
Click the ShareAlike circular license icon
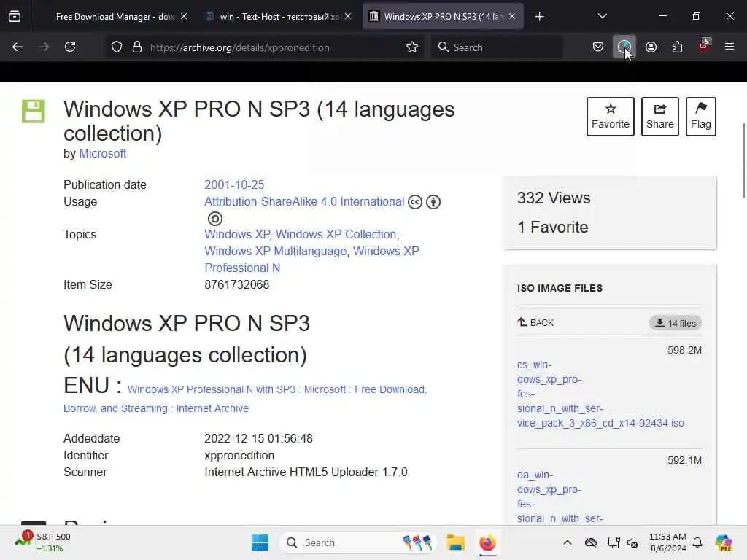[x=215, y=219]
